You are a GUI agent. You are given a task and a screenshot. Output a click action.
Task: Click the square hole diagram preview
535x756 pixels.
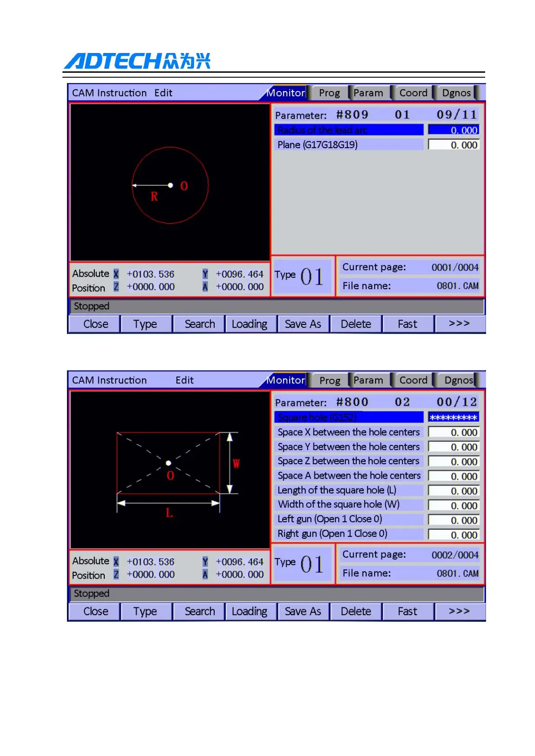(170, 470)
